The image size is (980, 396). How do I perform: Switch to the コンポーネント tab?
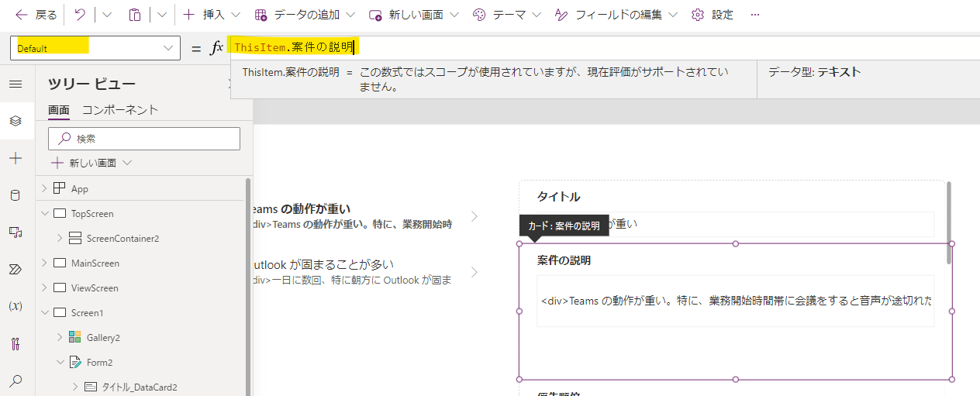click(x=120, y=110)
